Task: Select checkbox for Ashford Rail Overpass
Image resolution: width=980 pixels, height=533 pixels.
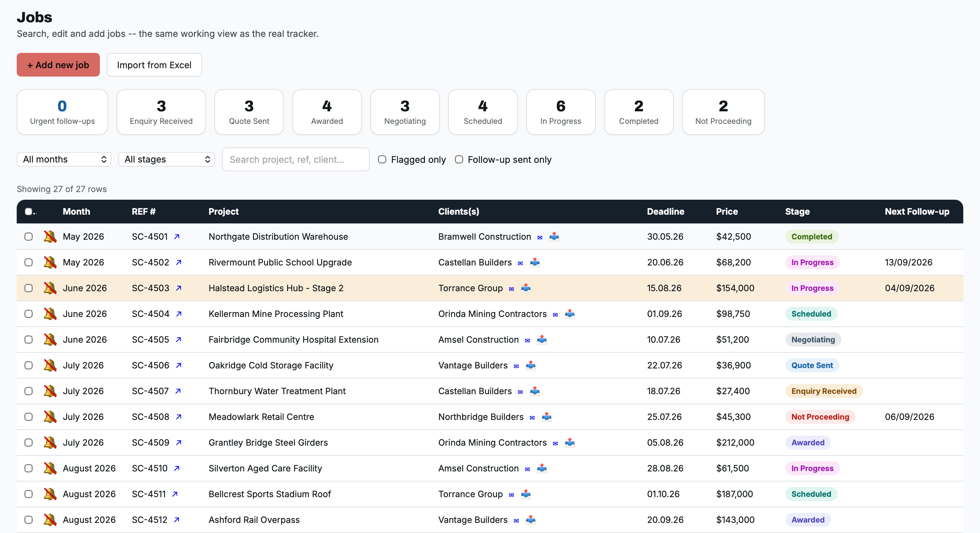Action: pyautogui.click(x=29, y=520)
